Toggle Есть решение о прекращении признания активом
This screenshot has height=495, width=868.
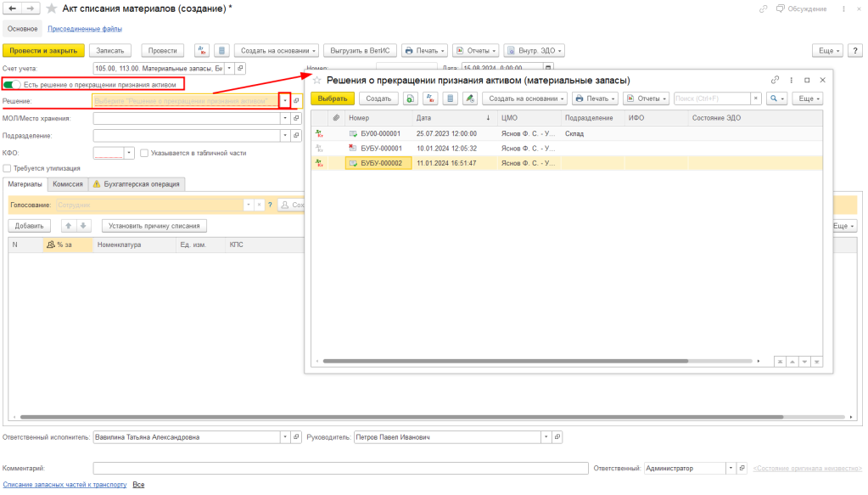point(12,84)
